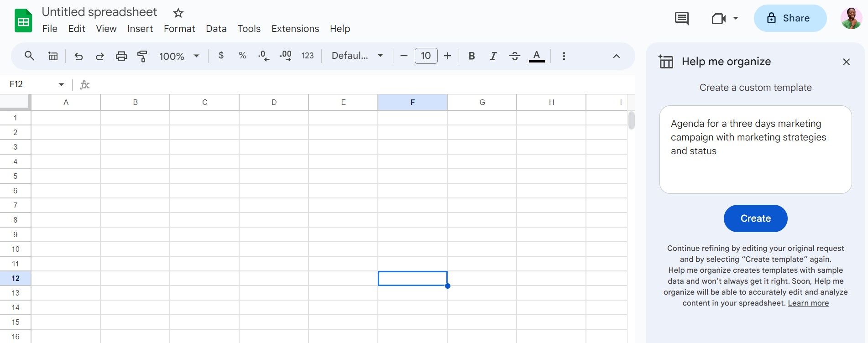This screenshot has height=343, width=868.
Task: Rename the Untitled spreadsheet title
Action: tap(99, 12)
